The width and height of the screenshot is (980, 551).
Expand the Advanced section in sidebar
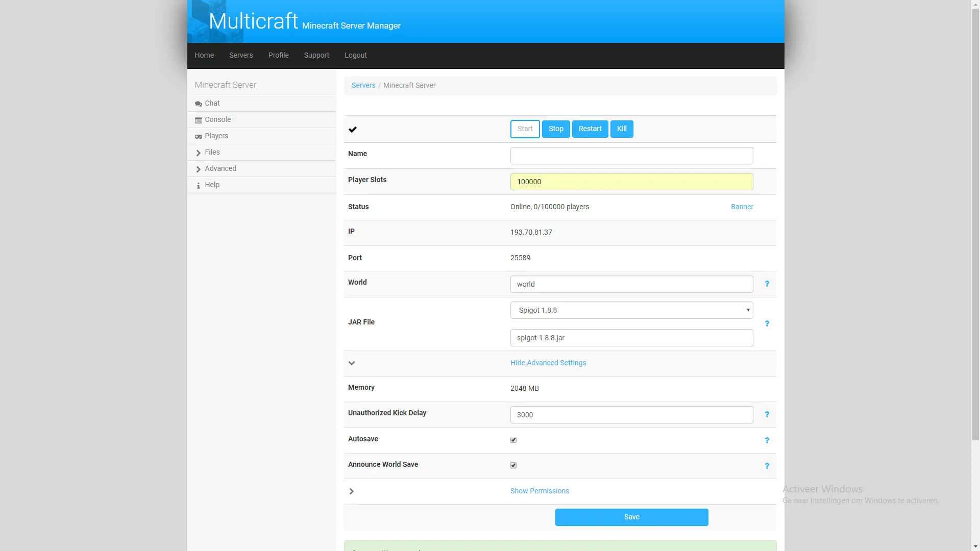pyautogui.click(x=220, y=168)
